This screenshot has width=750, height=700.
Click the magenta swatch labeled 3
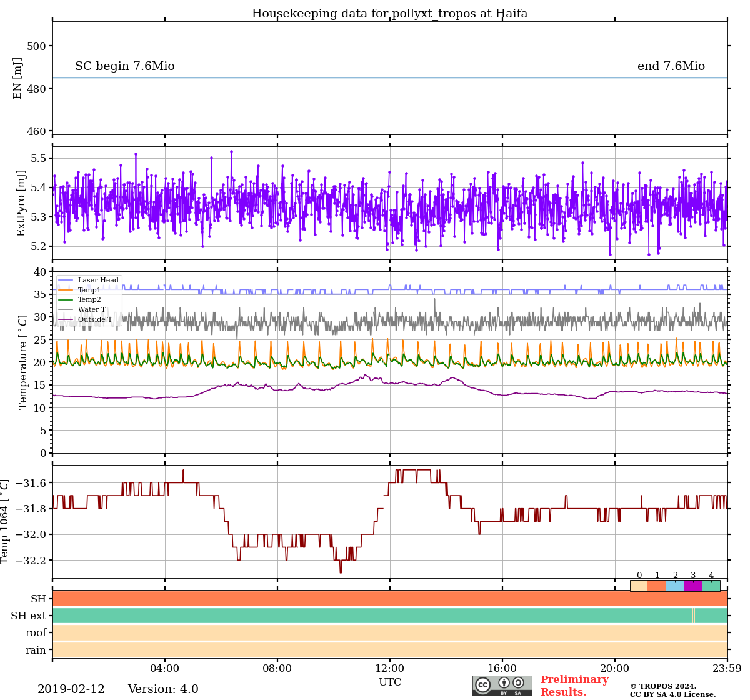coord(692,586)
